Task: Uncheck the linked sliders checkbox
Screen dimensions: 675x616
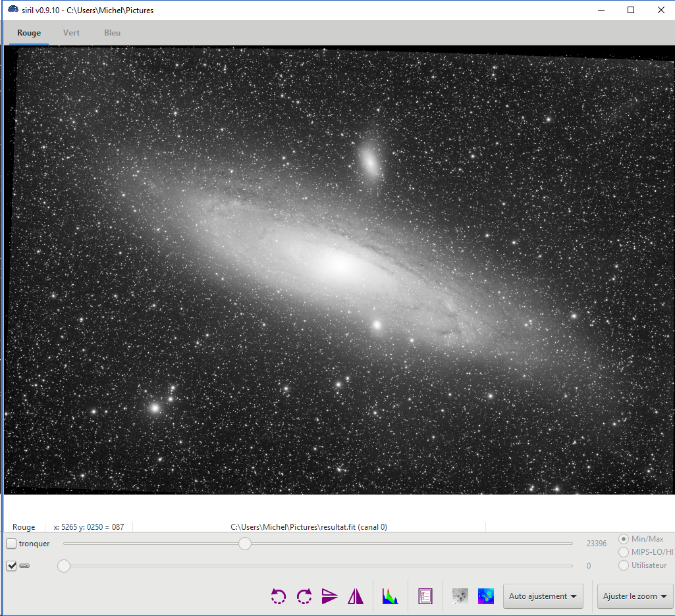Action: (11, 566)
